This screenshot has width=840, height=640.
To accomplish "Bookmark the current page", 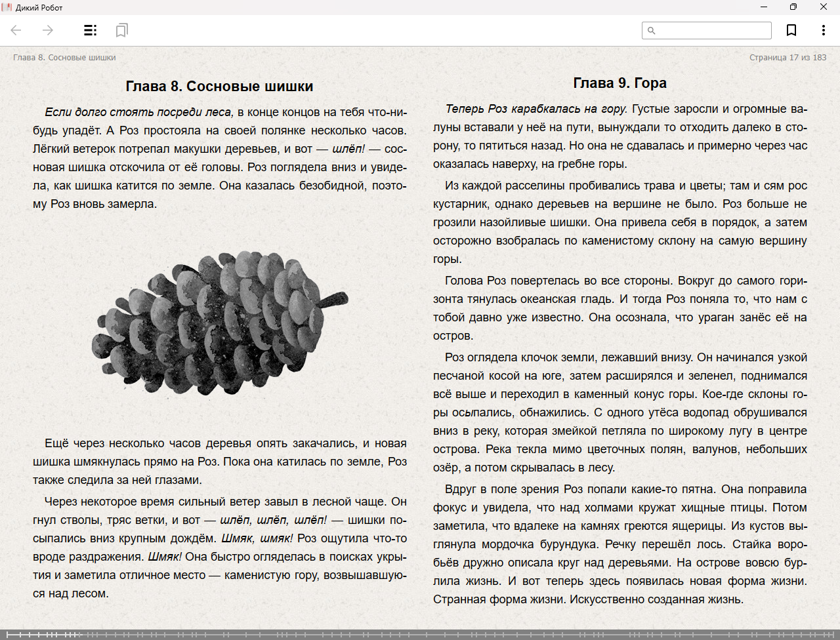I will coord(791,30).
